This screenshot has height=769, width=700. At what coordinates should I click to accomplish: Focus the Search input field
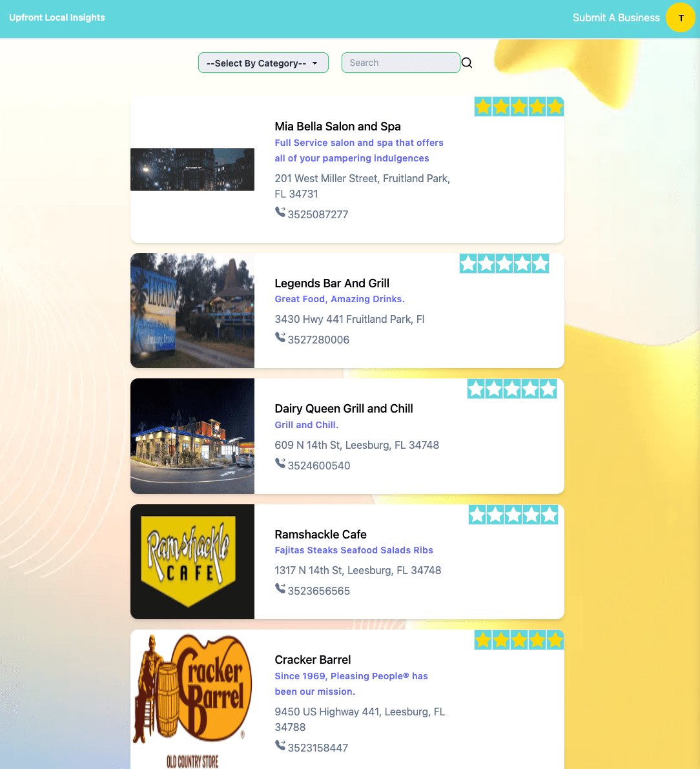[x=401, y=63]
